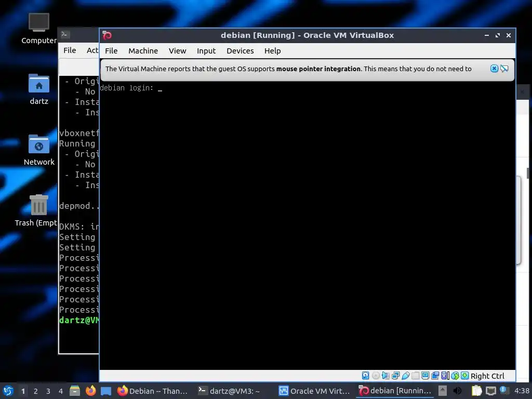The width and height of the screenshot is (532, 399).
Task: Click the update notification tray icon
Action: click(503, 391)
